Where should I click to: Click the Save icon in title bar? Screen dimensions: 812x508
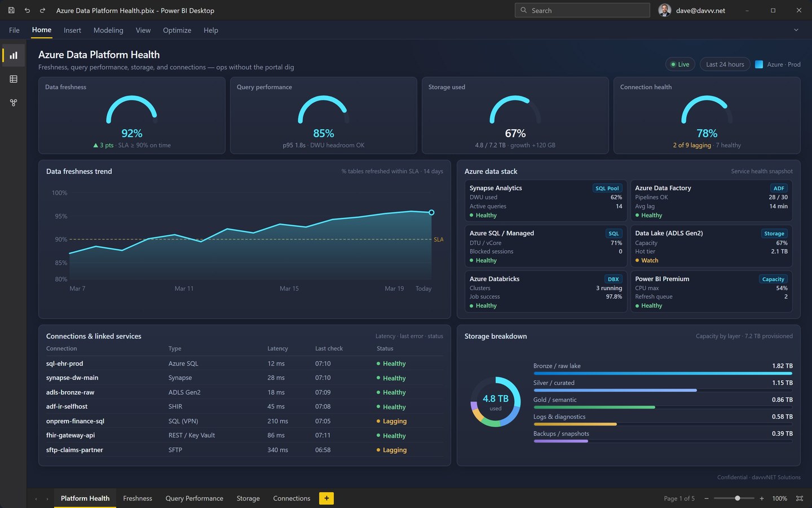[x=11, y=10]
